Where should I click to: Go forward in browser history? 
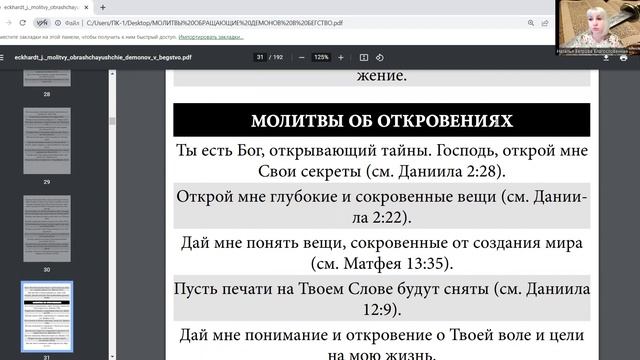8,23
